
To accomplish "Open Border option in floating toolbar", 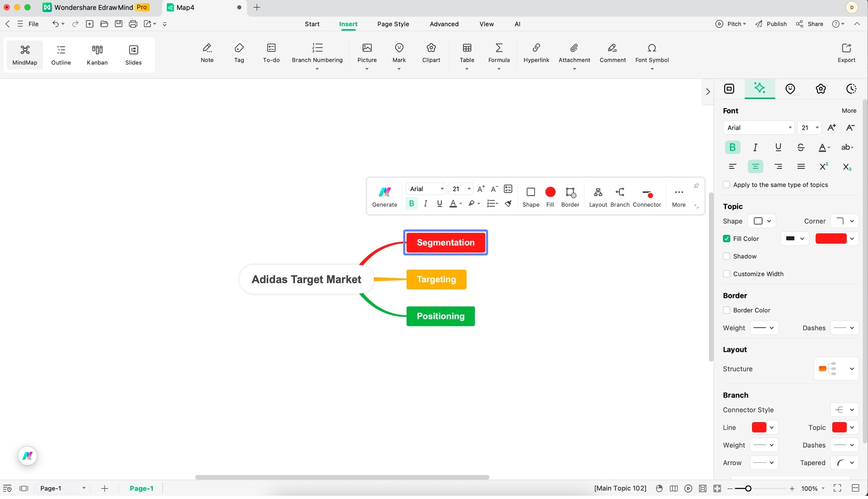I will [x=570, y=197].
